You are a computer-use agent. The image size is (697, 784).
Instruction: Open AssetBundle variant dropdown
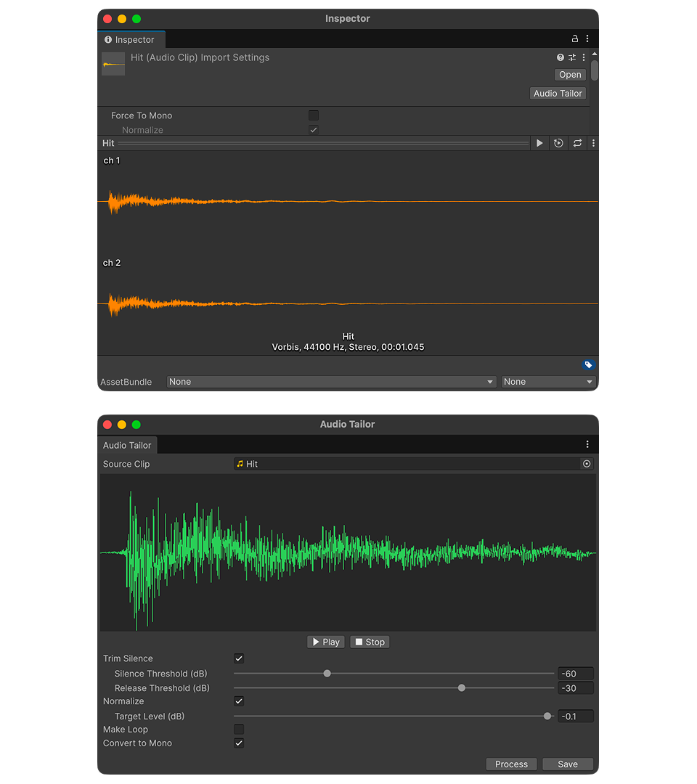548,382
